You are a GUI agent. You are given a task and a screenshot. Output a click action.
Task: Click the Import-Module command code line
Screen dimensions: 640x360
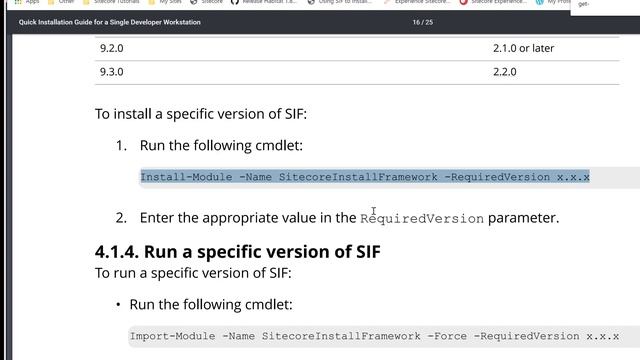(x=374, y=336)
